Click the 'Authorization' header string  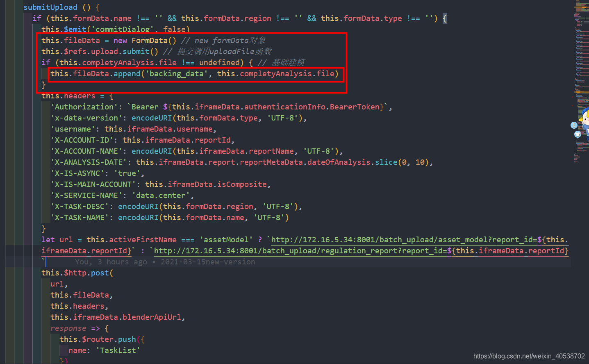point(84,107)
